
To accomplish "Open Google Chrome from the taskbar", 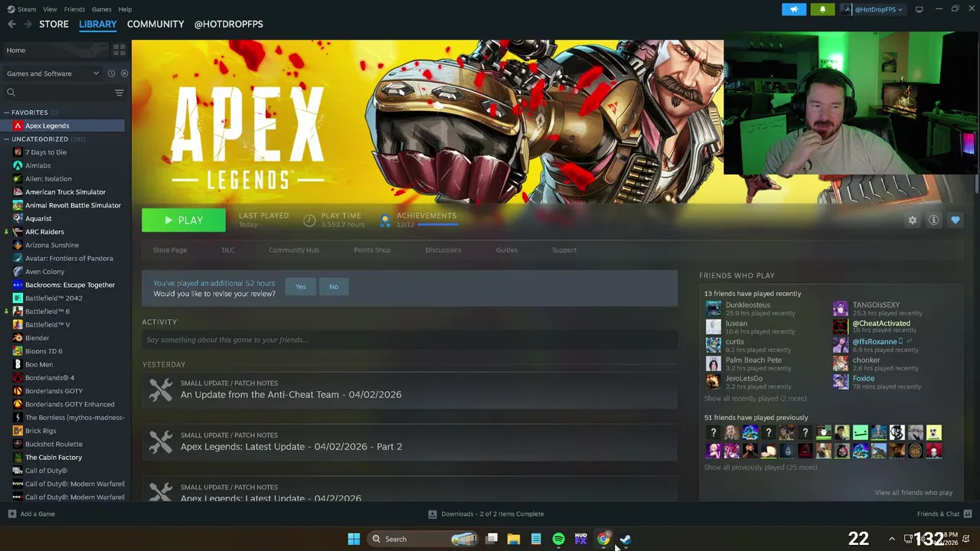I will [603, 539].
